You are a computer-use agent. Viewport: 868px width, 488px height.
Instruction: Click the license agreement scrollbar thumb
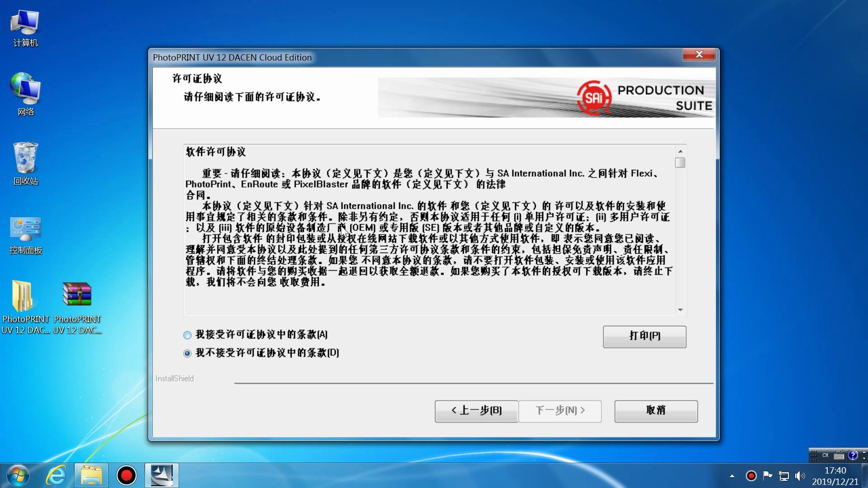coord(680,163)
